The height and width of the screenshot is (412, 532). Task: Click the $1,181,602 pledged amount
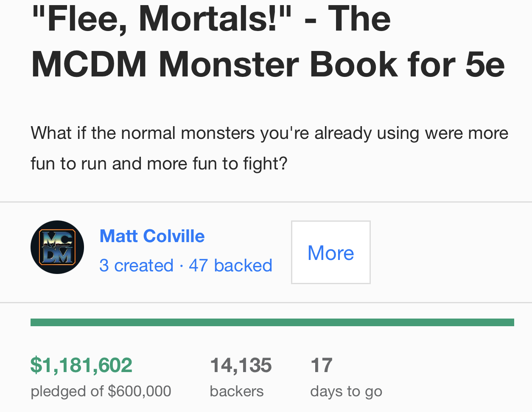(x=81, y=365)
